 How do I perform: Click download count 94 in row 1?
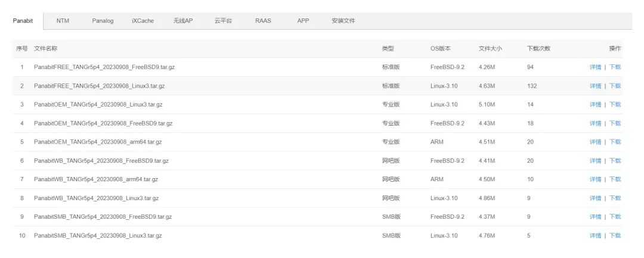click(x=530, y=67)
